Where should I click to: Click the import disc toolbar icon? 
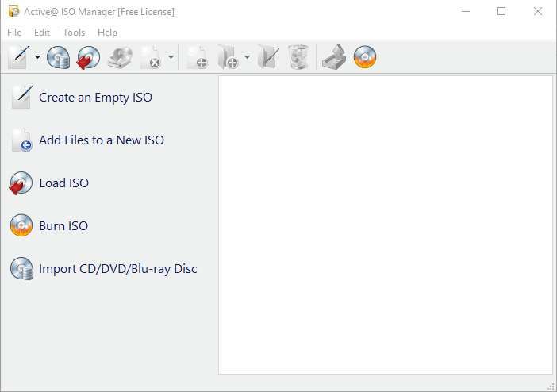pos(58,57)
